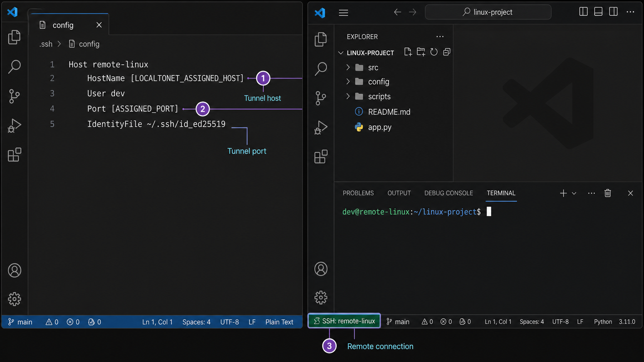Viewport: 644px width, 362px height.
Task: Open the terminal launch profile dropdown
Action: point(574,193)
